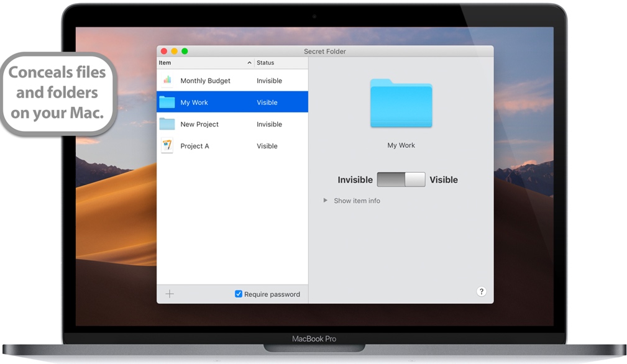Screen dimensions: 627x364
Task: Click the Visible status of Project A
Action: 267,146
